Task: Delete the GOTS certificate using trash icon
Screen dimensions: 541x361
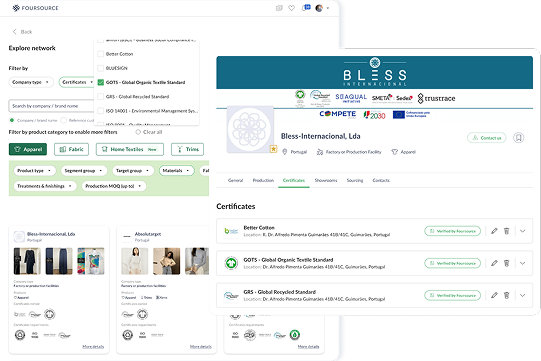Action: (506, 263)
